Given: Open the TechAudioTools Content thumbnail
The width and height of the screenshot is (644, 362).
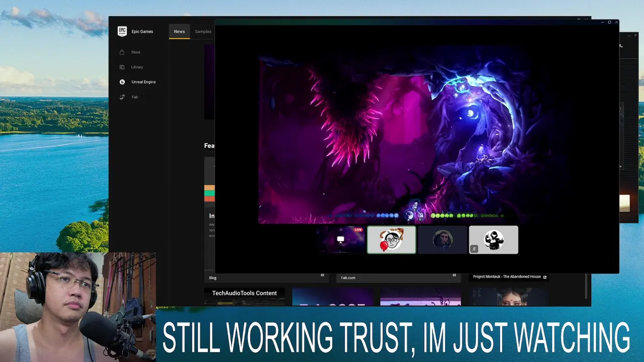Looking at the screenshot, I should (245, 297).
